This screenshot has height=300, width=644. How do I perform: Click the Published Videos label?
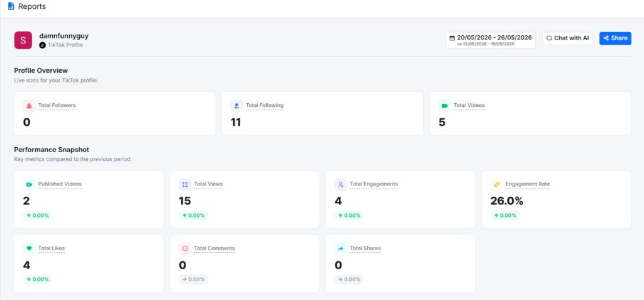tap(60, 184)
